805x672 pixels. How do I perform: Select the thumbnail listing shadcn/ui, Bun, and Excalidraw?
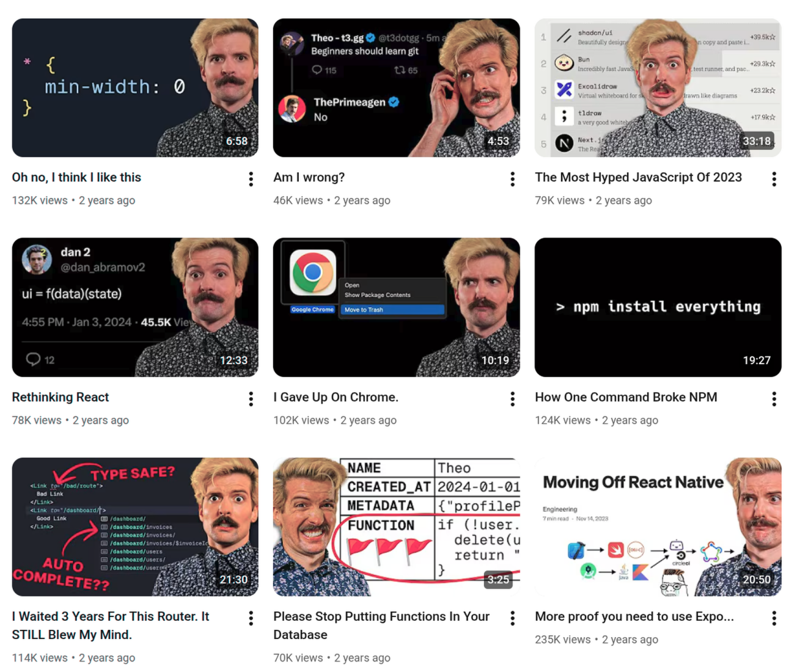pyautogui.click(x=658, y=87)
